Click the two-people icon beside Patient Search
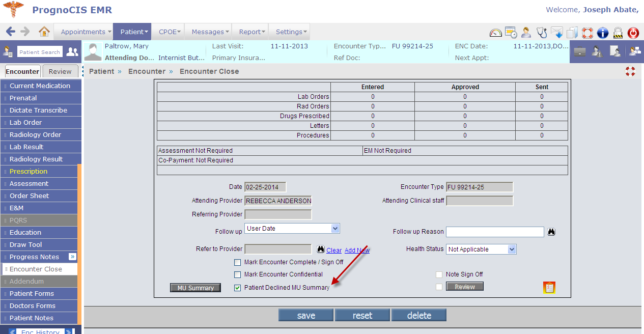The width and height of the screenshot is (644, 334). pos(73,51)
